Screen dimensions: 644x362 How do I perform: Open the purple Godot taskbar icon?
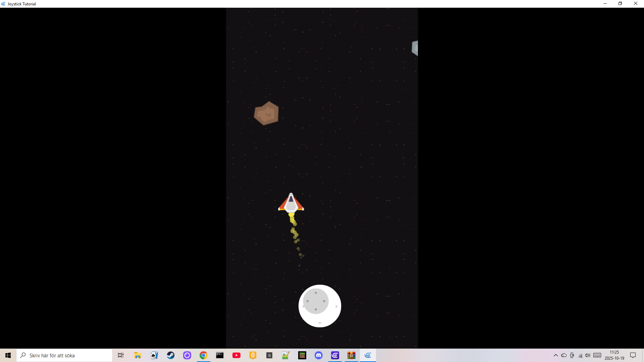[335, 355]
